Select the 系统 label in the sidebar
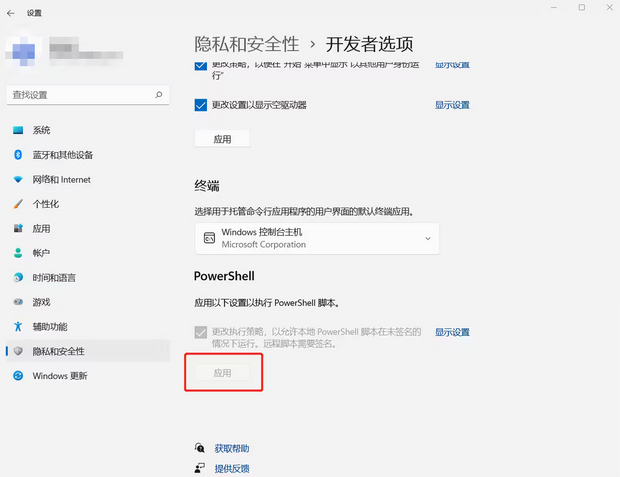 (x=42, y=130)
